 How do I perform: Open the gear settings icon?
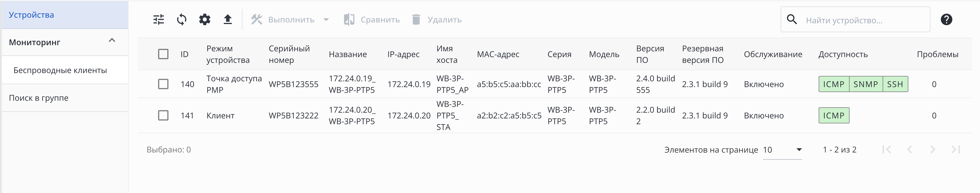click(205, 19)
